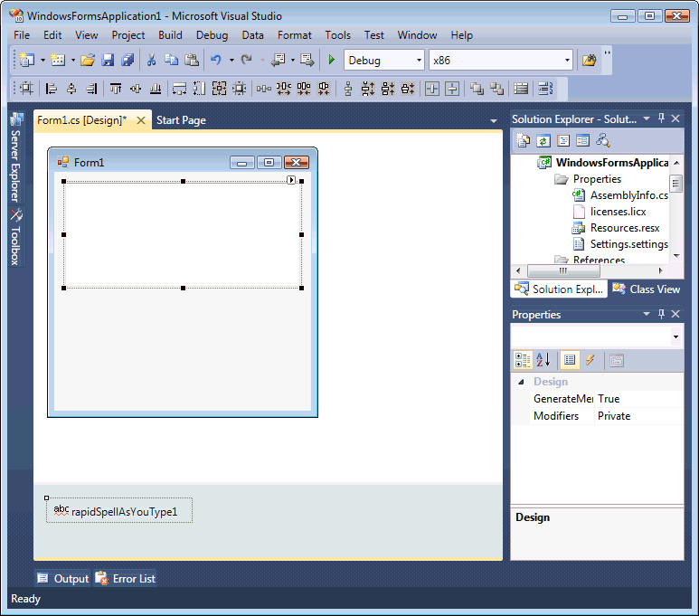This screenshot has width=699, height=616.
Task: Click the Copy icon in the toolbar
Action: click(x=171, y=60)
